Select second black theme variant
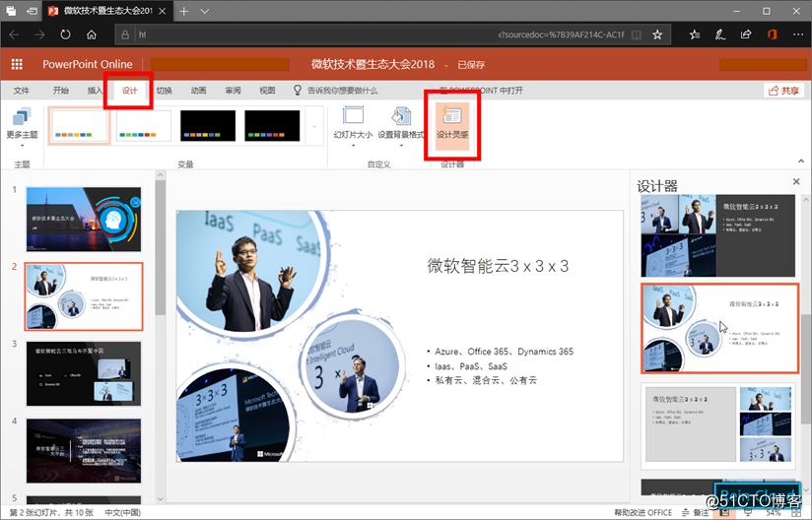Image resolution: width=812 pixels, height=520 pixels. pyautogui.click(x=272, y=125)
